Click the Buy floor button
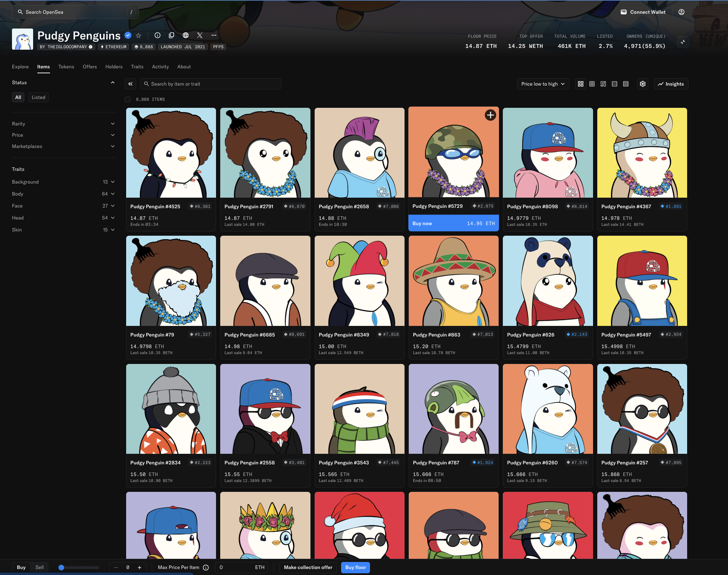728x575 pixels. (x=355, y=567)
